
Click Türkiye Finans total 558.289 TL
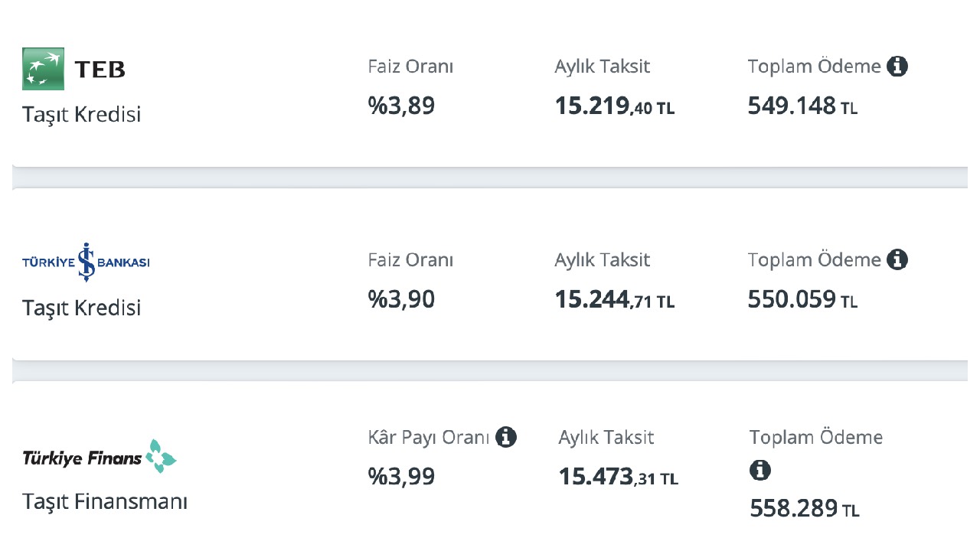coord(805,509)
